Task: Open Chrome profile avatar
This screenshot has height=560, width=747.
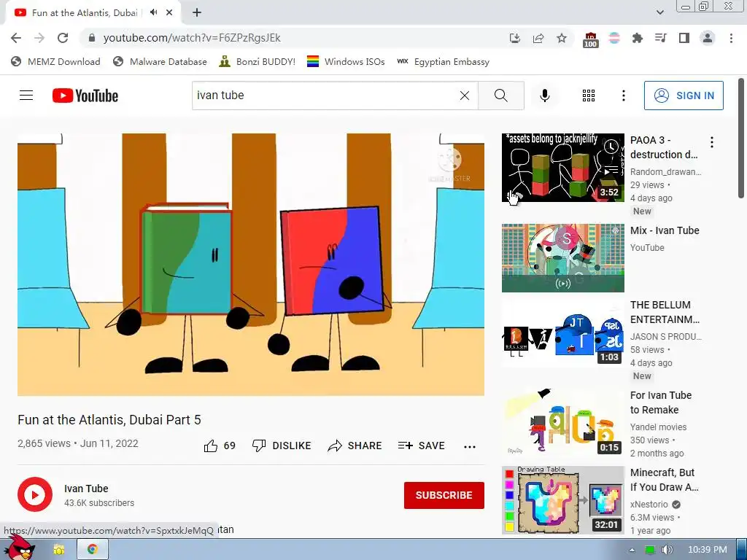Action: [x=708, y=38]
